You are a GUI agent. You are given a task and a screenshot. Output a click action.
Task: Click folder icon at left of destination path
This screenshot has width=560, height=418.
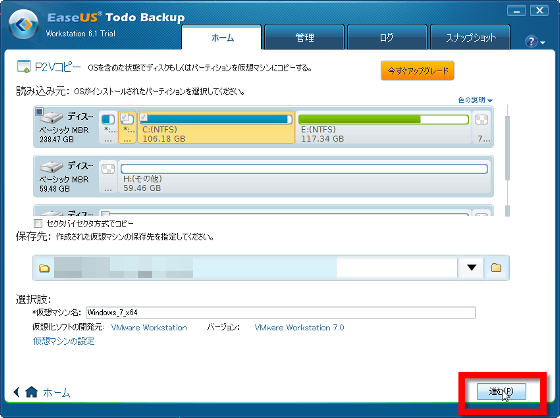(44, 268)
